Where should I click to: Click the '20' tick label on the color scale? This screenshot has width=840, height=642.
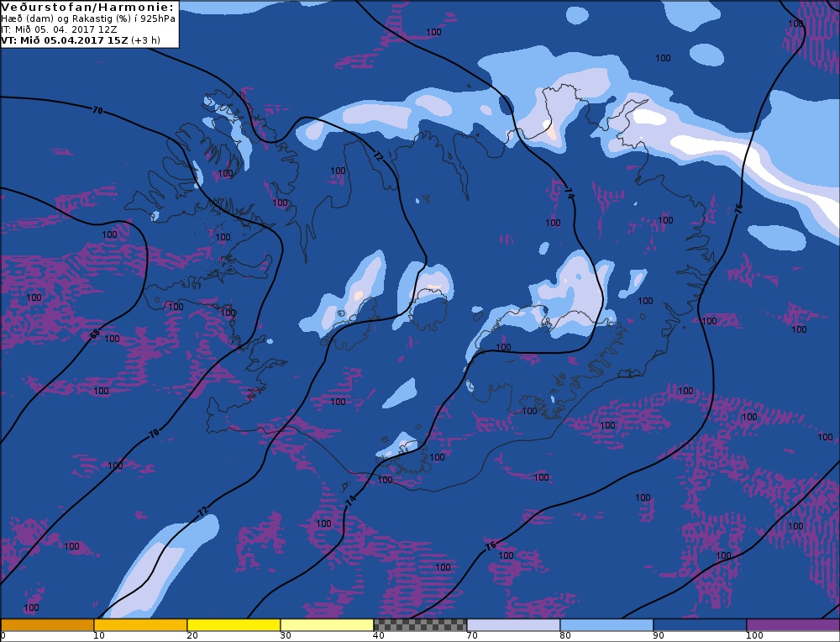(192, 636)
